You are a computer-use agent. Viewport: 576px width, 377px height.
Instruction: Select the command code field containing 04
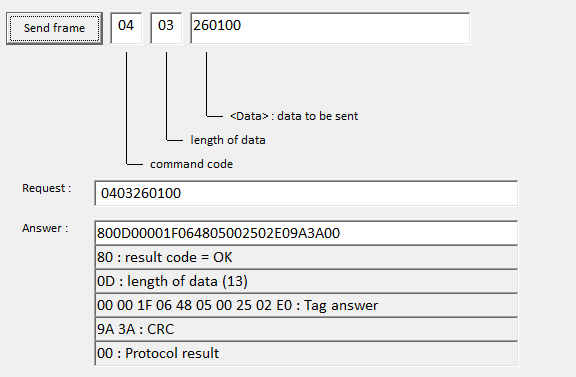point(126,28)
